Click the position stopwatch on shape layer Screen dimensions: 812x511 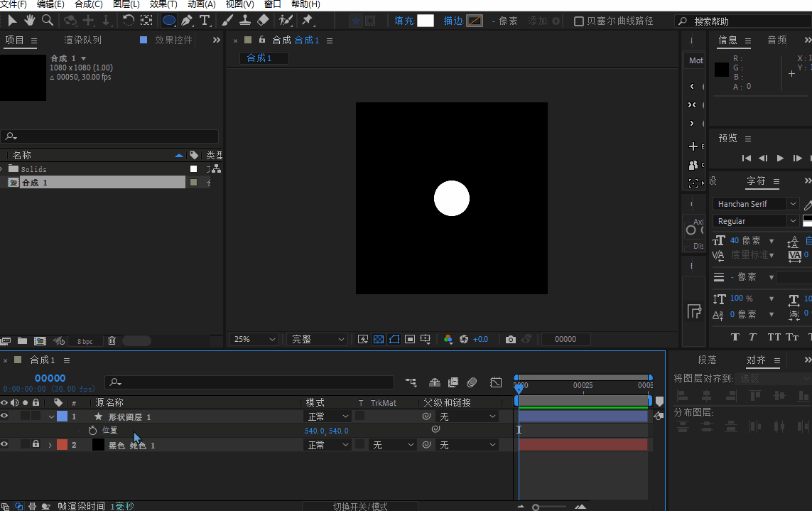(x=92, y=431)
